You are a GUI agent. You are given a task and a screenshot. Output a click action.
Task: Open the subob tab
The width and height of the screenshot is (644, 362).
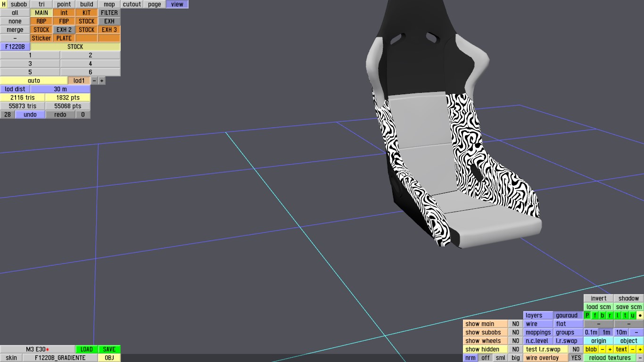pos(19,4)
